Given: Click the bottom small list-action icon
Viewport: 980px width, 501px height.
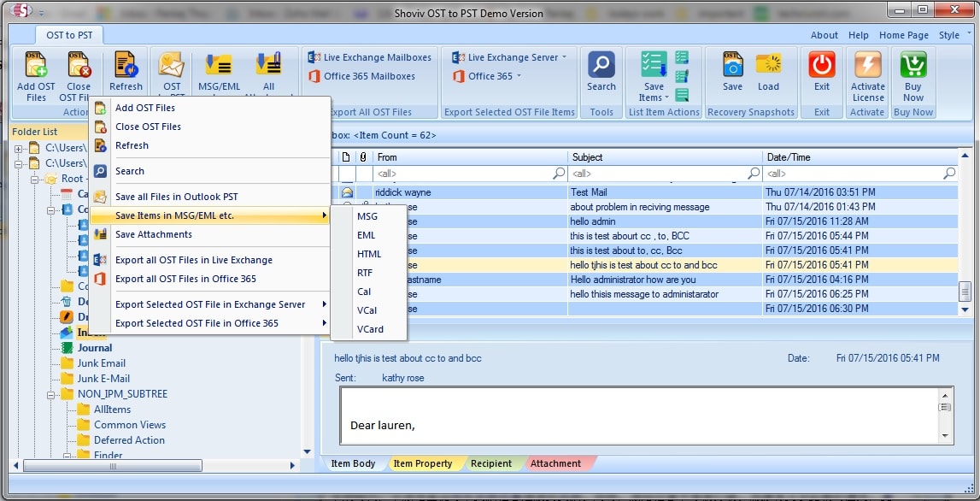Looking at the screenshot, I should point(682,95).
